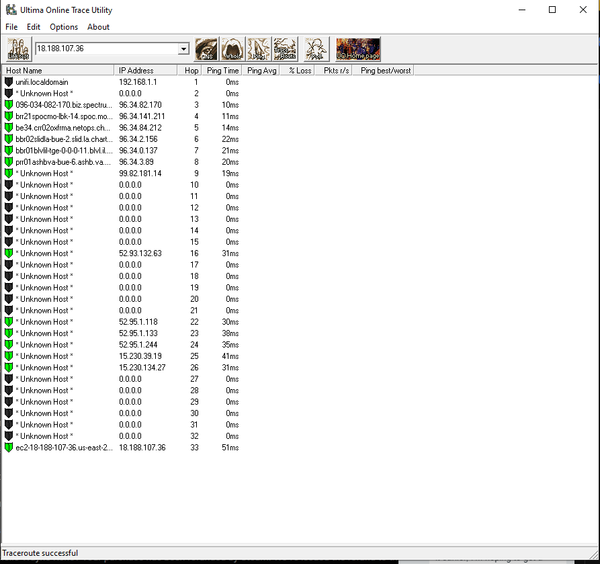Click the hooded-figure WhoIs button
This screenshot has height=564, width=600.
pos(233,49)
